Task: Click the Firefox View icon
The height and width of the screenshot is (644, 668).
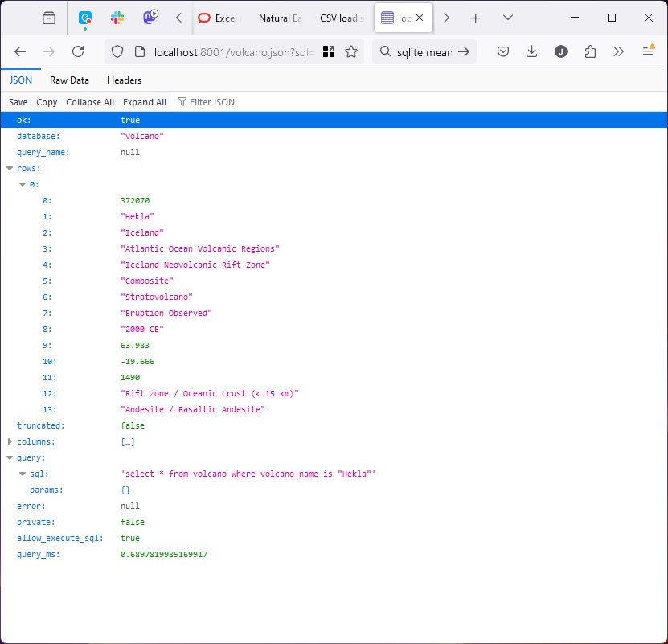Action: coord(50,18)
